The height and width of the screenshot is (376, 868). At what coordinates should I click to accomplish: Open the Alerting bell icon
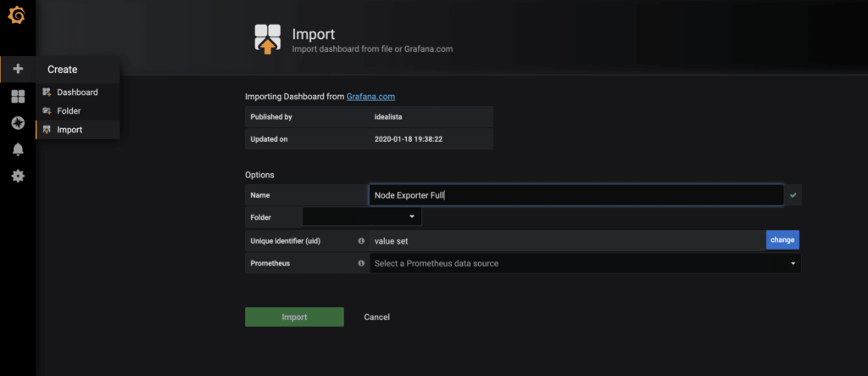coord(18,149)
